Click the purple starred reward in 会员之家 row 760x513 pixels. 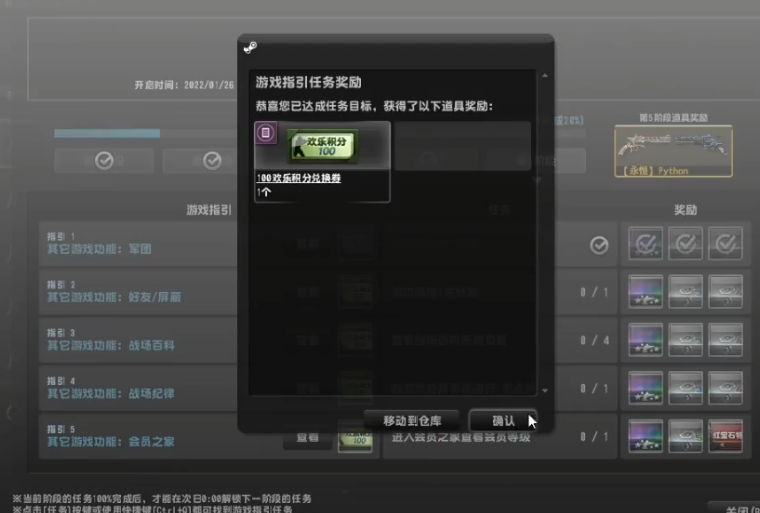646,436
